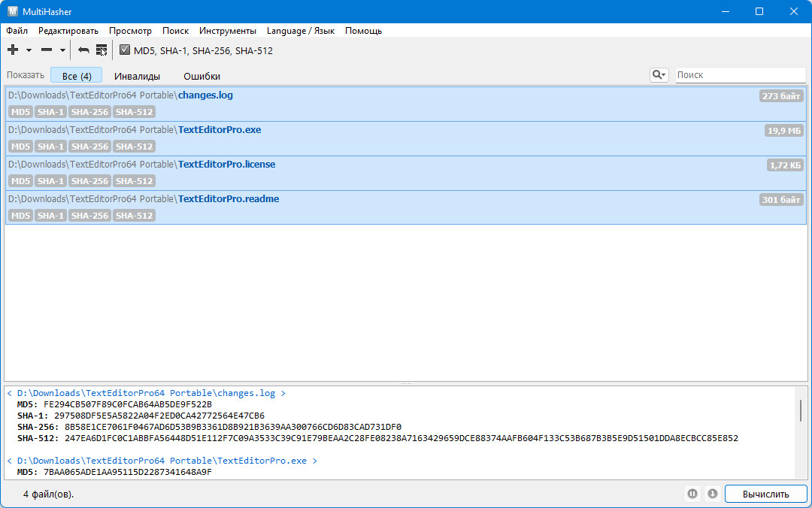Open the Редактировать menu
Screen dimensions: 812x508
[68, 31]
